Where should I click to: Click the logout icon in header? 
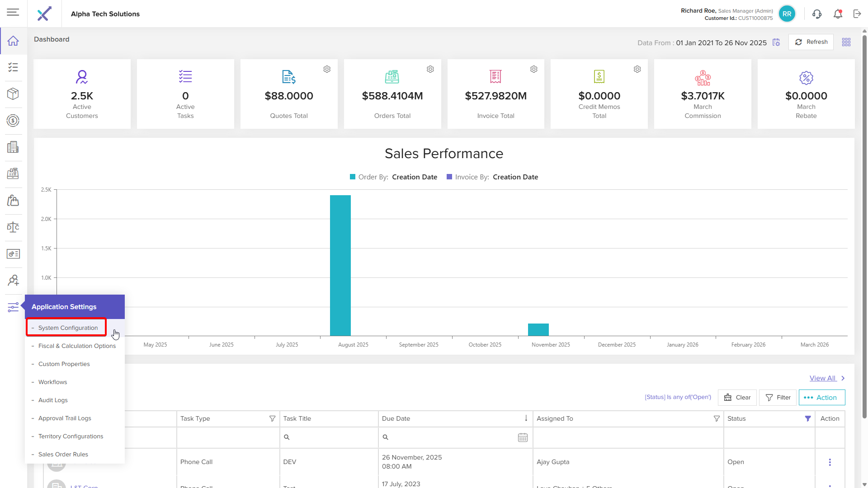click(x=857, y=14)
